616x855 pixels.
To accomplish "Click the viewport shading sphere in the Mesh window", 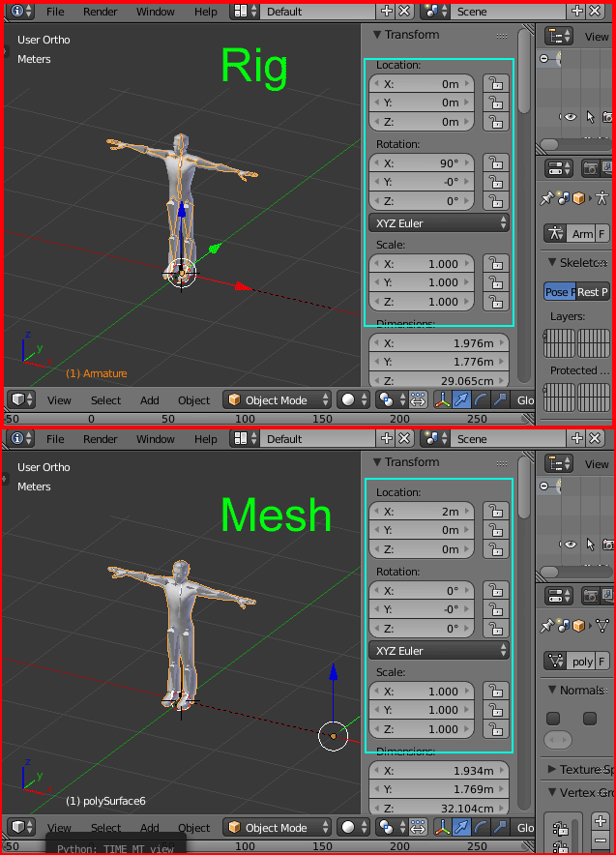I will [x=349, y=827].
